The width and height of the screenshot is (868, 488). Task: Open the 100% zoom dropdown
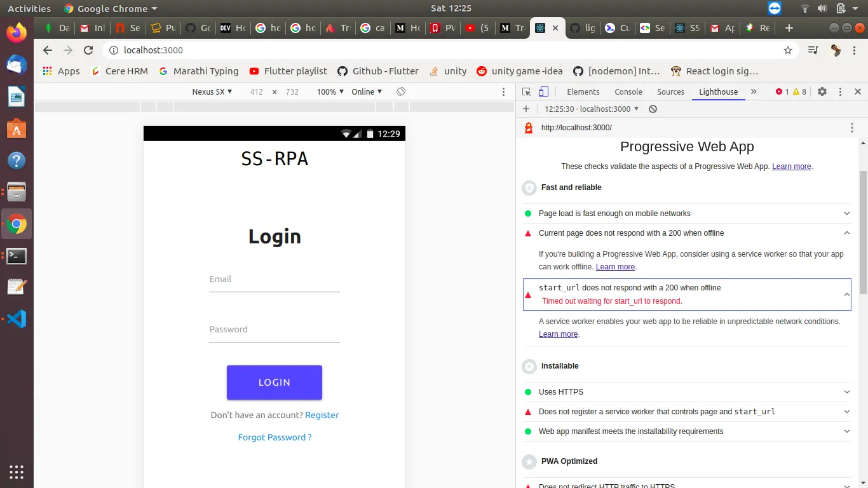tap(330, 91)
